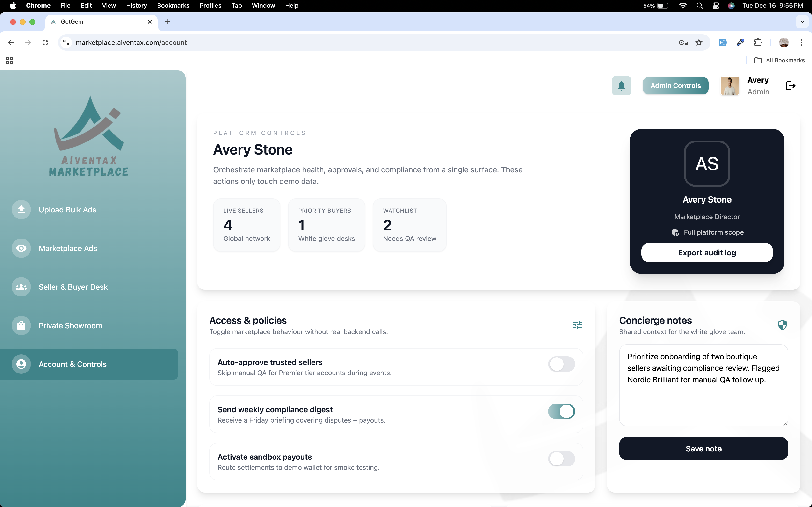Image resolution: width=812 pixels, height=507 pixels.
Task: Log out using the exit icon
Action: [x=790, y=85]
